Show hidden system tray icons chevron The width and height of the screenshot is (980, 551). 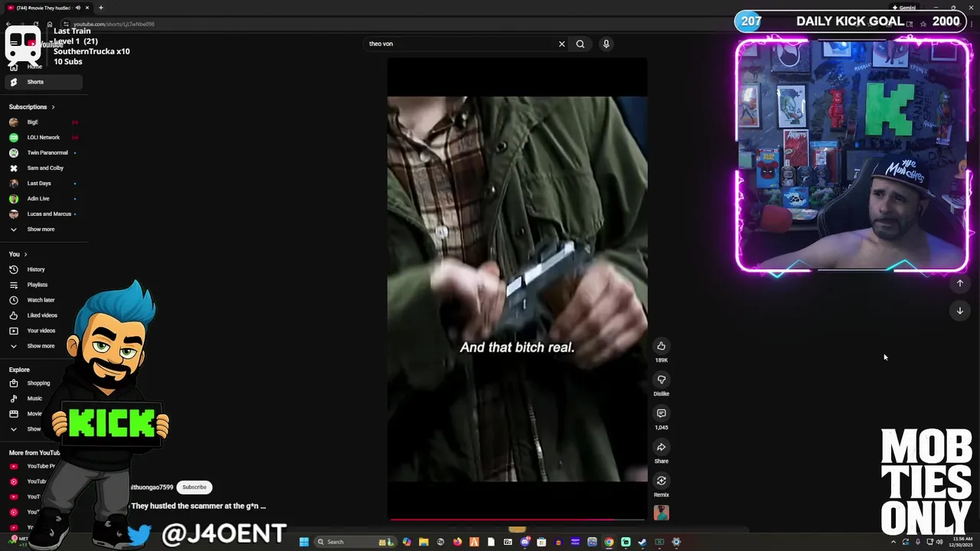tap(893, 542)
